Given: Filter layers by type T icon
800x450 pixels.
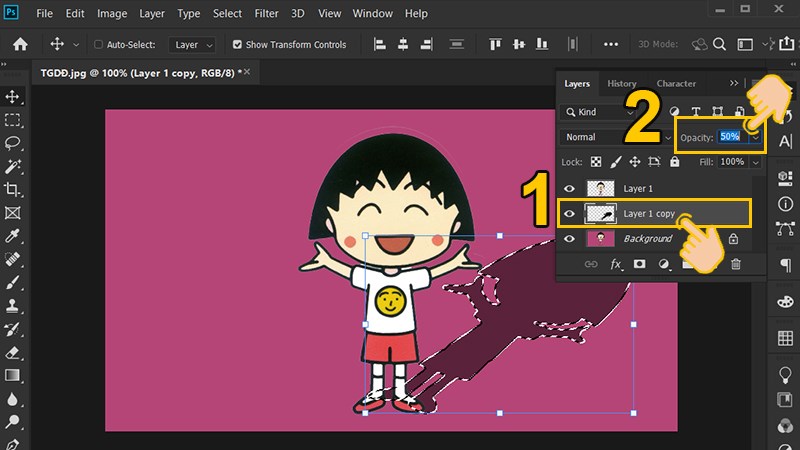Looking at the screenshot, I should pos(695,112).
